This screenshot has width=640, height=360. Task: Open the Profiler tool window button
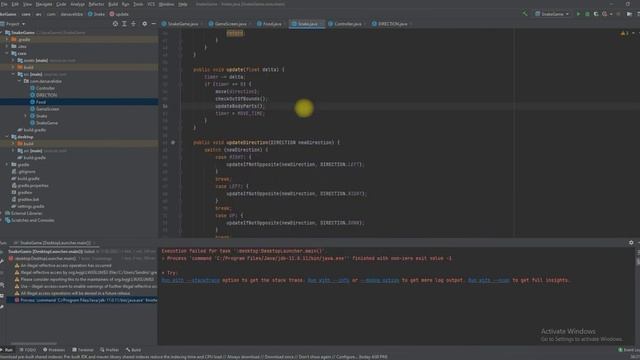[x=109, y=350]
